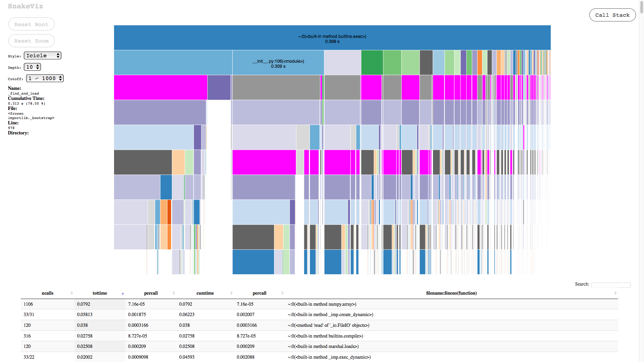Click the SnakeViz title

25,6
